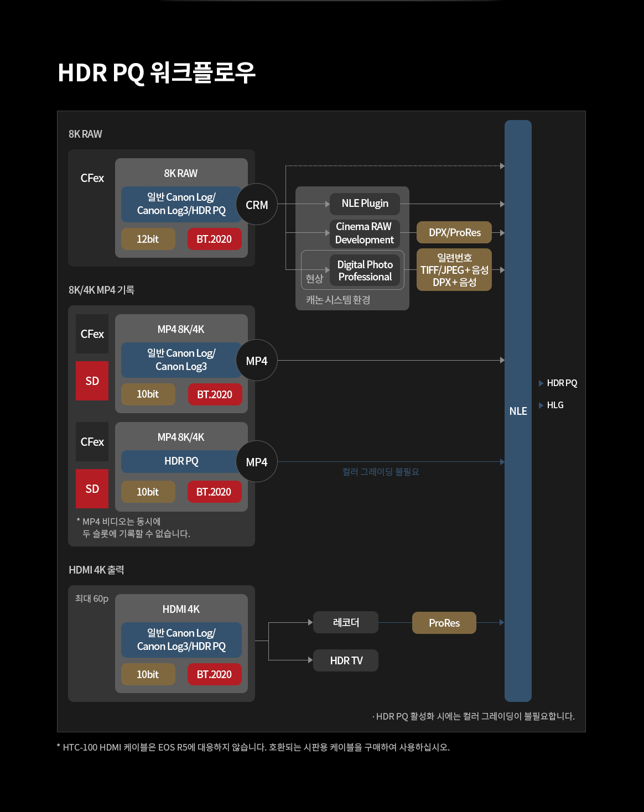The height and width of the screenshot is (812, 644).
Task: Click the HDMI 4K 출력 section heading
Action: pos(96,570)
